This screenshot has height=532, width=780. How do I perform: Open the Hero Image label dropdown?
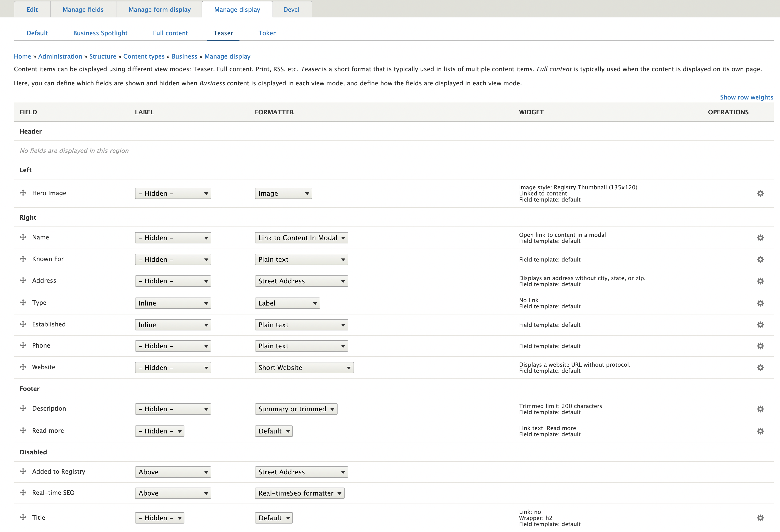(173, 193)
